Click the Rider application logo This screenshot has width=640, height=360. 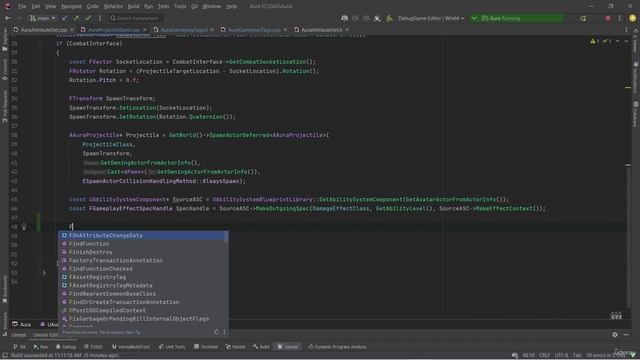coord(7,6)
